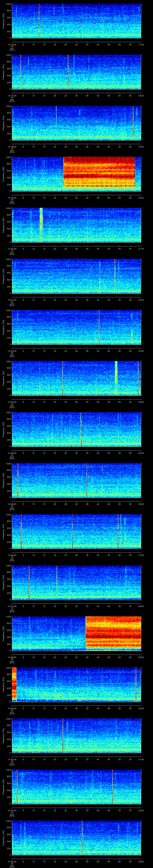Click the 14:22:00 start time label
The height and width of the screenshot is (868, 153).
(12, 351)
